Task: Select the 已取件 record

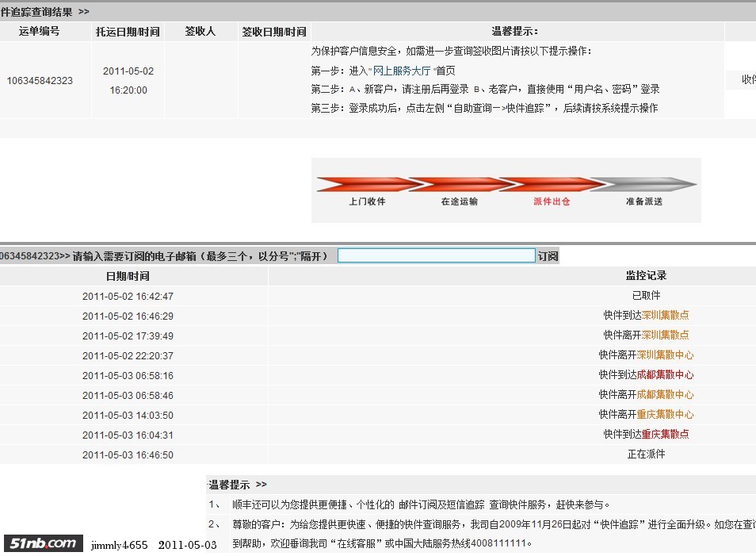Action: pos(646,295)
